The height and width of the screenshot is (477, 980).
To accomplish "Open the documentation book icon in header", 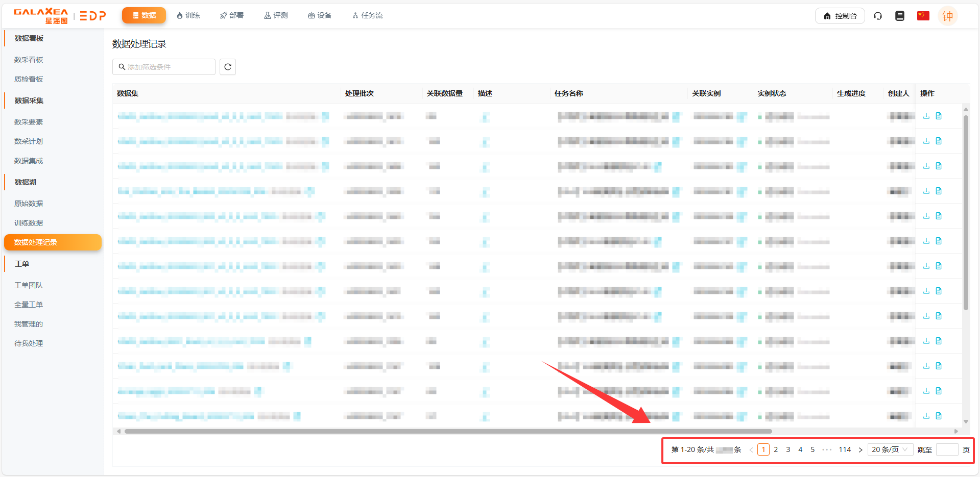I will 900,16.
